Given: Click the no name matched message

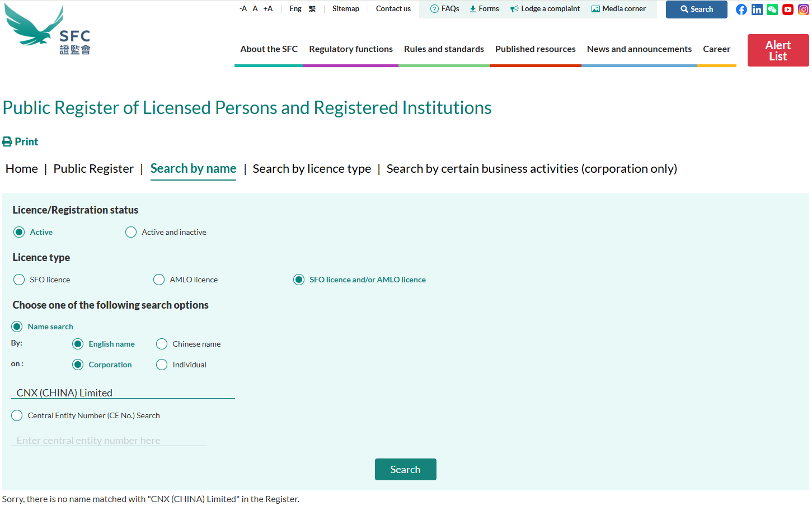Looking at the screenshot, I should [151, 499].
